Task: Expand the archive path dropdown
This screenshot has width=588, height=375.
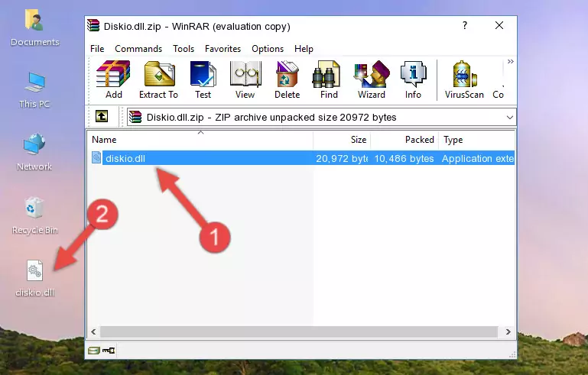Action: click(509, 118)
